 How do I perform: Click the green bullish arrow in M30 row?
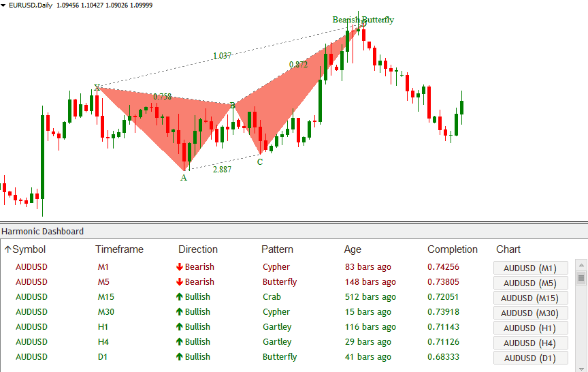(180, 312)
